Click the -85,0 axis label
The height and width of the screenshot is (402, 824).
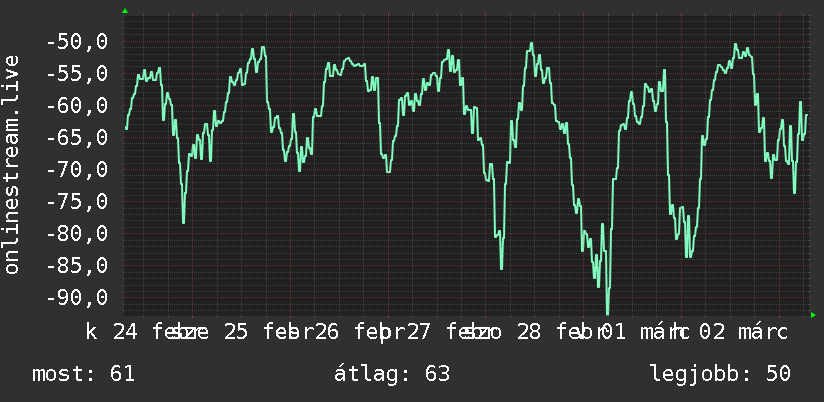(77, 265)
